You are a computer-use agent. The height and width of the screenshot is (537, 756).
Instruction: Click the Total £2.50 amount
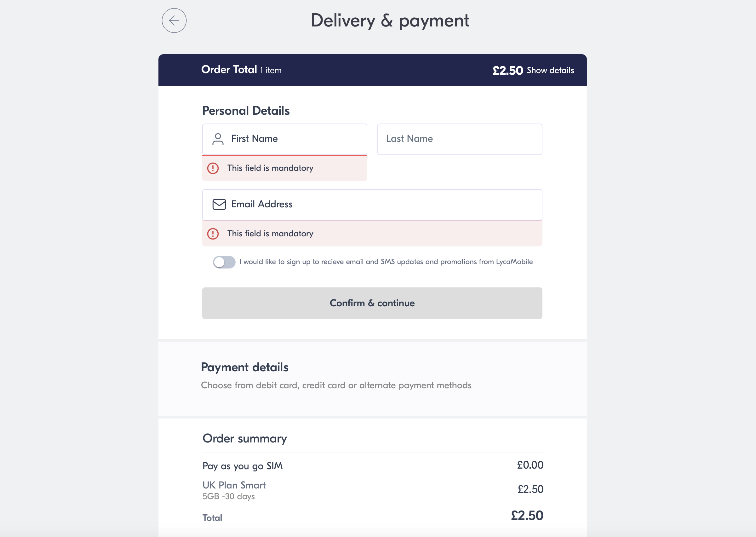tap(527, 515)
